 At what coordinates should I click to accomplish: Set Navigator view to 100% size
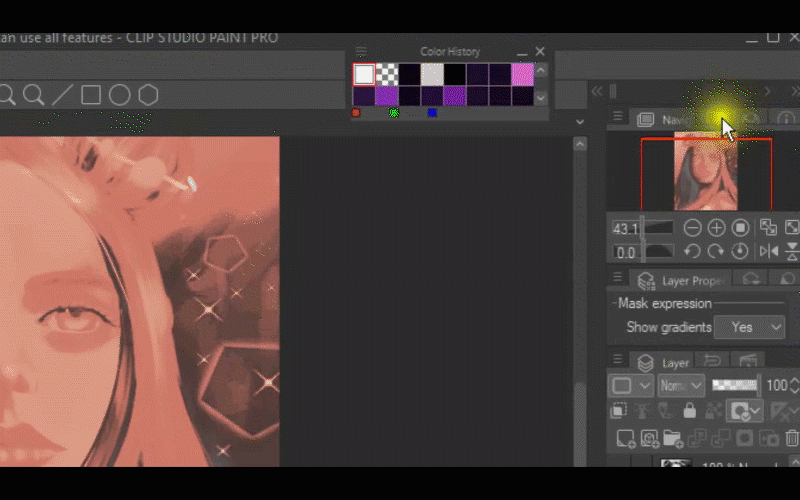click(x=740, y=228)
